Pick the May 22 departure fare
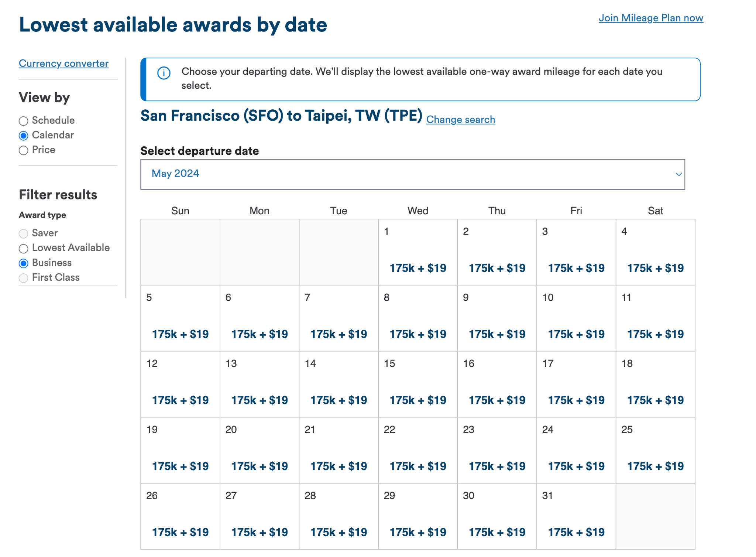 (417, 466)
